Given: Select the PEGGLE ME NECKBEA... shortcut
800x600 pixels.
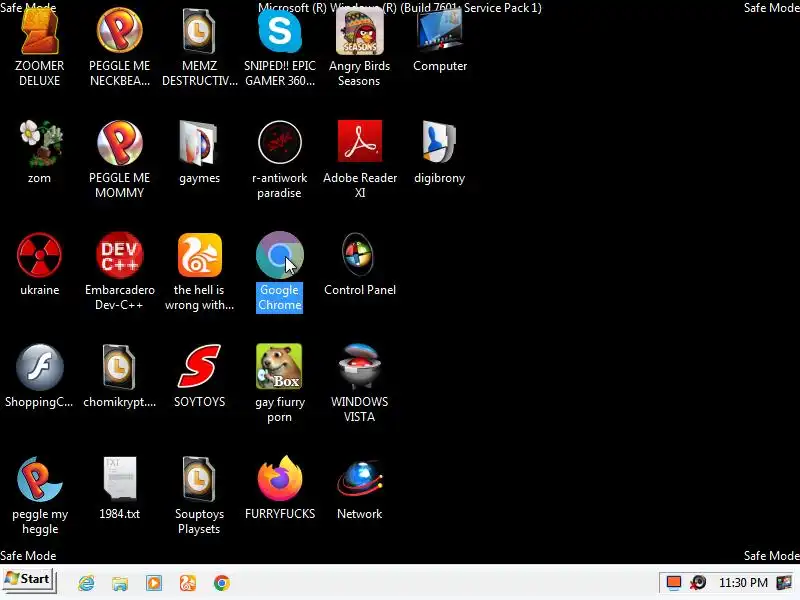Looking at the screenshot, I should pyautogui.click(x=119, y=31).
